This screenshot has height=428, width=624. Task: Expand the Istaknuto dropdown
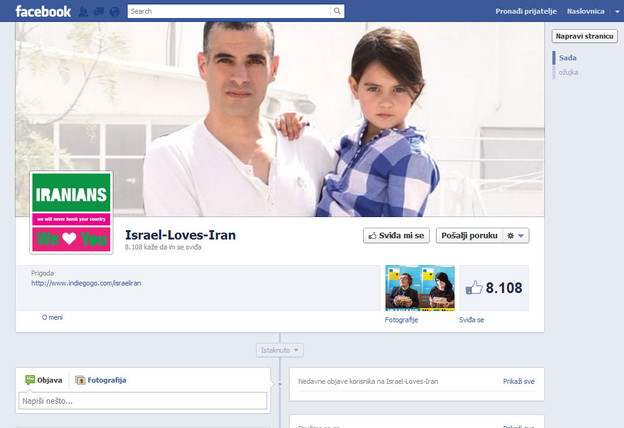pos(280,350)
